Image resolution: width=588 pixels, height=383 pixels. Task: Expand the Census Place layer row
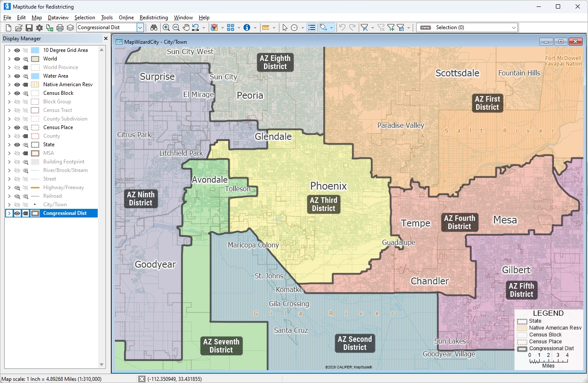(9, 127)
